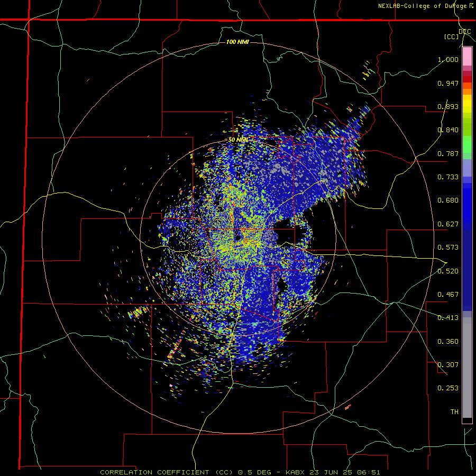Image resolution: width=476 pixels, height=476 pixels.
Task: Click the radar site center dot
Action: (x=238, y=237)
